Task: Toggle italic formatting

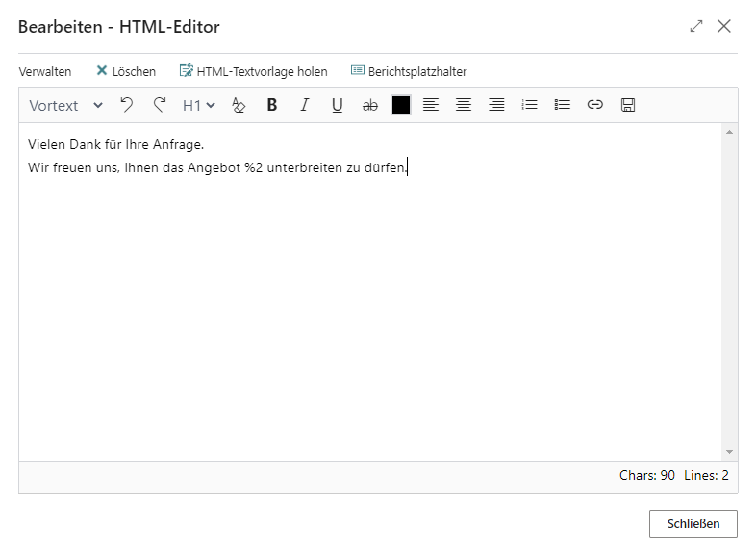Action: click(305, 105)
